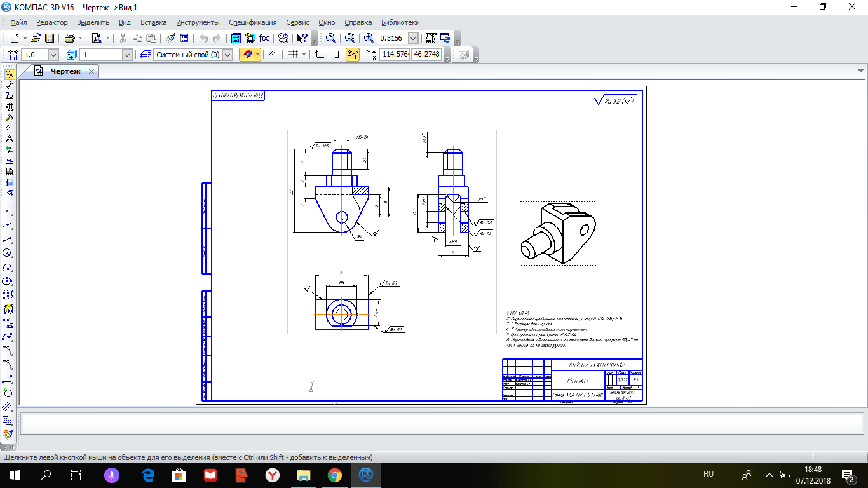Open the Инструменты menu
The width and height of the screenshot is (868, 488).
pyautogui.click(x=198, y=22)
